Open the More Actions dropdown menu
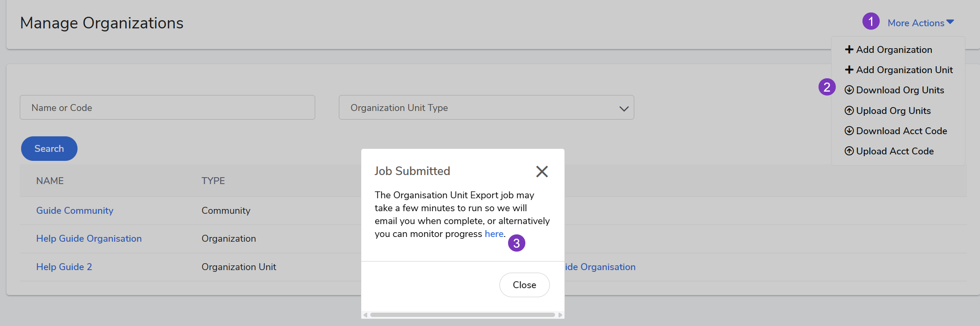This screenshot has height=326, width=980. click(920, 23)
